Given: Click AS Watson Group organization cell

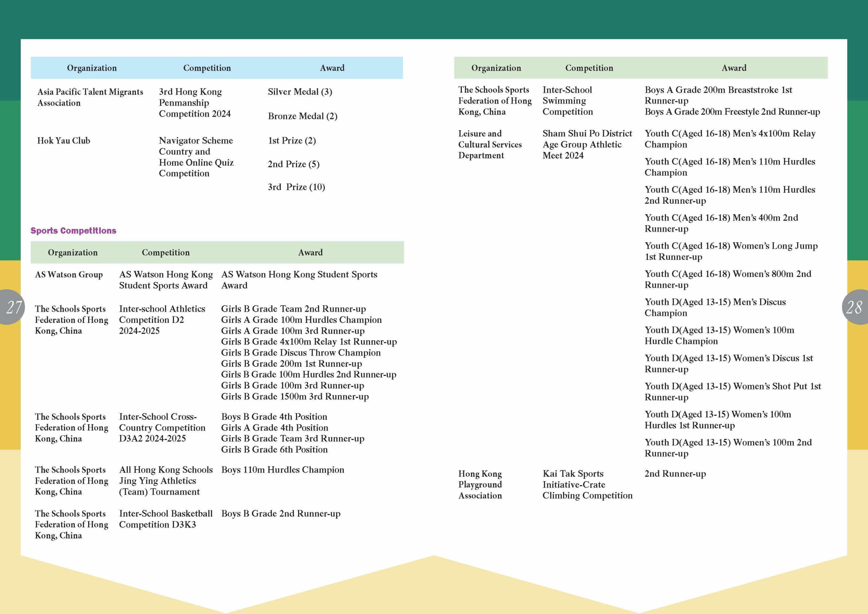Looking at the screenshot, I should [69, 275].
